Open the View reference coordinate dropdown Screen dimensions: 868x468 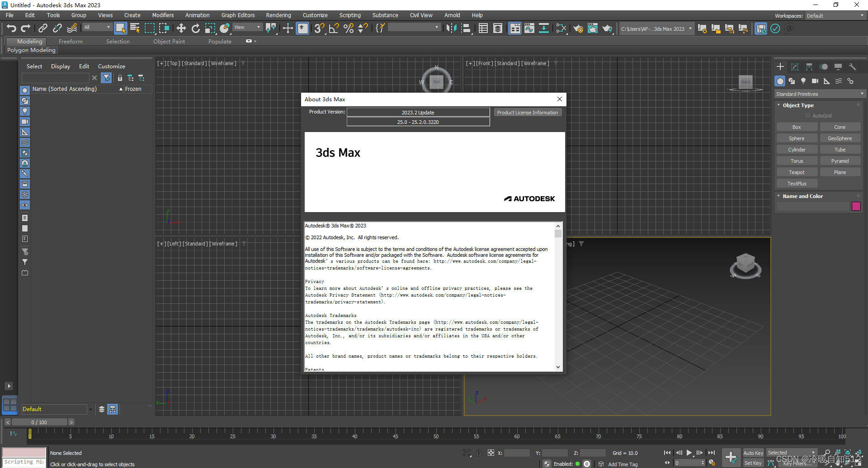point(247,27)
